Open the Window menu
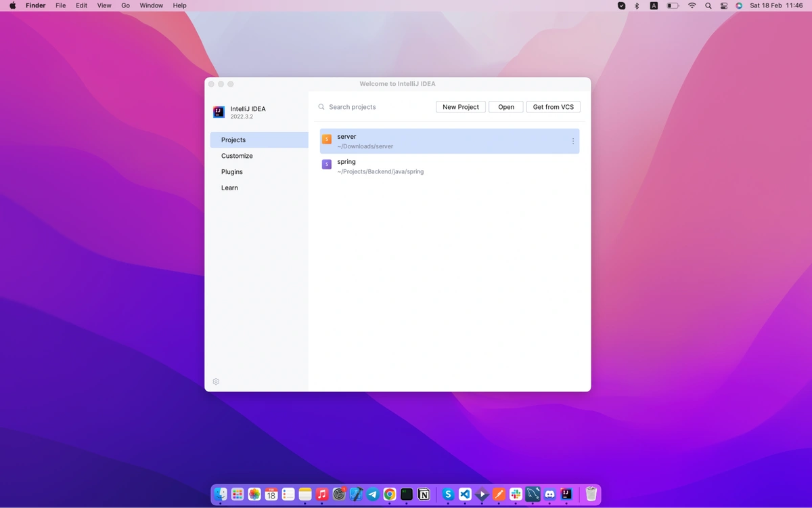 [152, 5]
